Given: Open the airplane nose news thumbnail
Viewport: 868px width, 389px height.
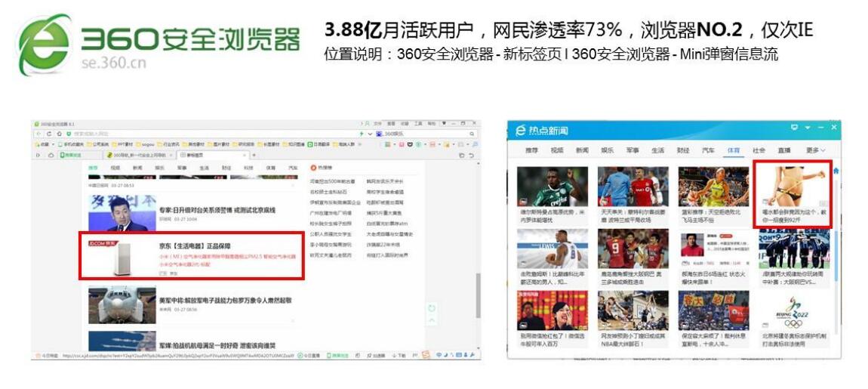Looking at the screenshot, I should click(x=122, y=305).
